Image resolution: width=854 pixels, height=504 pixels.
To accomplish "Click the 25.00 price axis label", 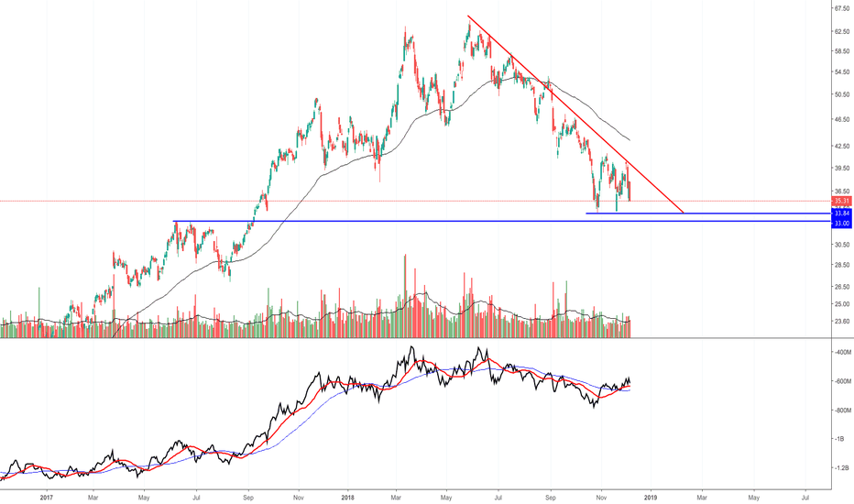I will pos(842,304).
